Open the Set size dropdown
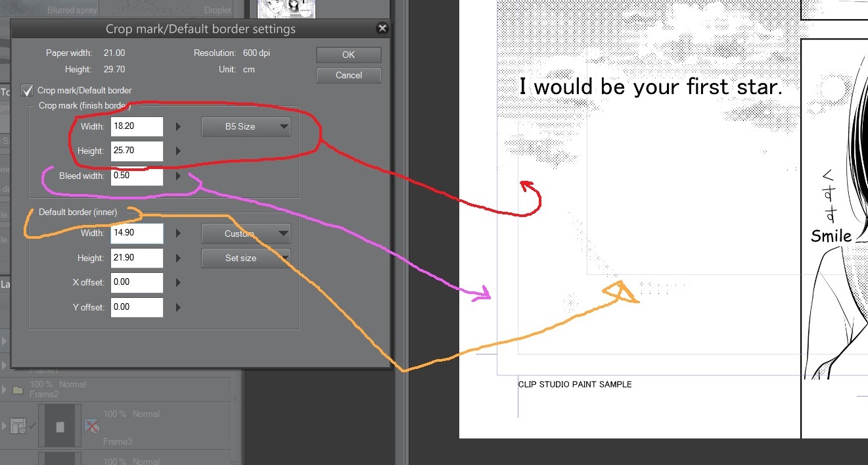The height and width of the screenshot is (465, 868). (x=245, y=258)
